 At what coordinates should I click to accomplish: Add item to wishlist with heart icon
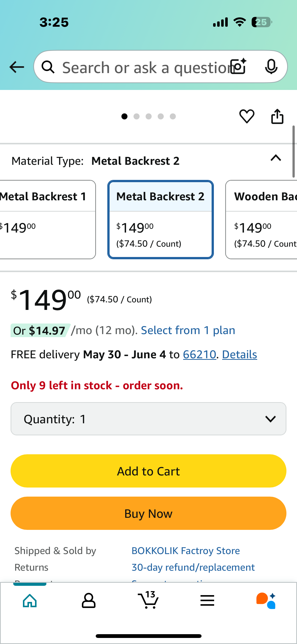pyautogui.click(x=247, y=116)
